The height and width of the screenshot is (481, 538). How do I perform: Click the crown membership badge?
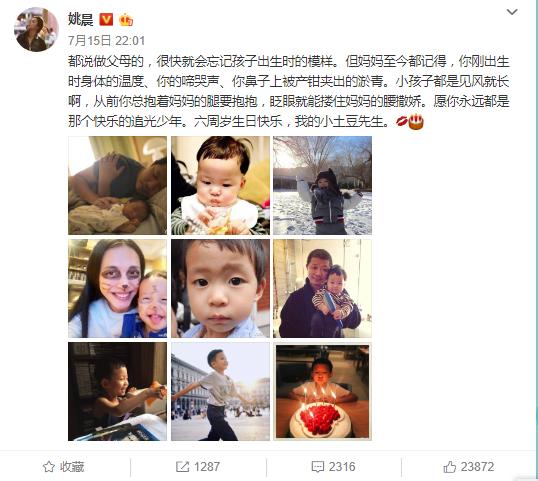[126, 20]
